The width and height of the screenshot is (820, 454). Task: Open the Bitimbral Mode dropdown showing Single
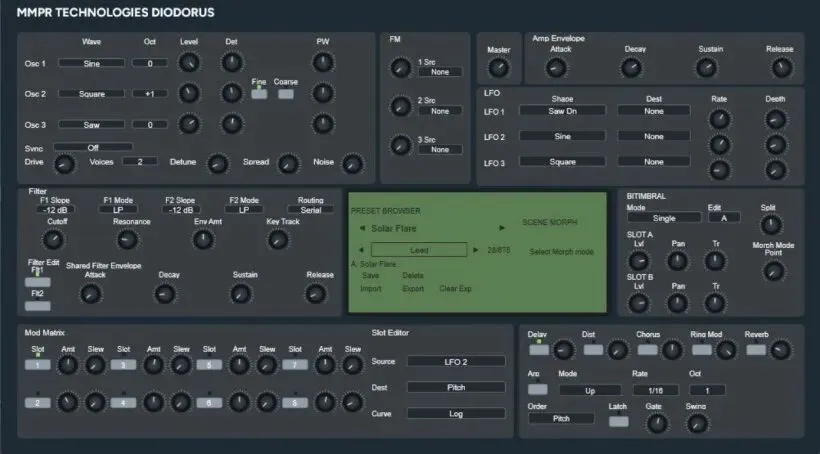[664, 218]
